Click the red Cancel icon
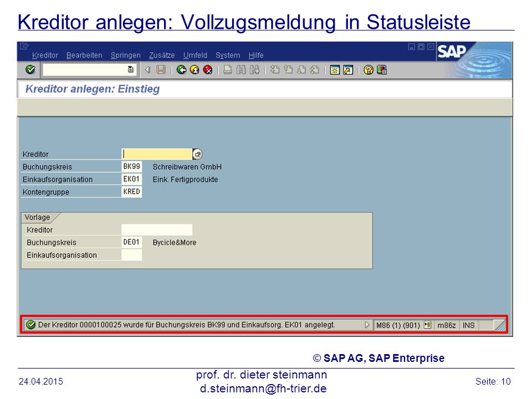Image resolution: width=532 pixels, height=399 pixels. click(x=208, y=70)
